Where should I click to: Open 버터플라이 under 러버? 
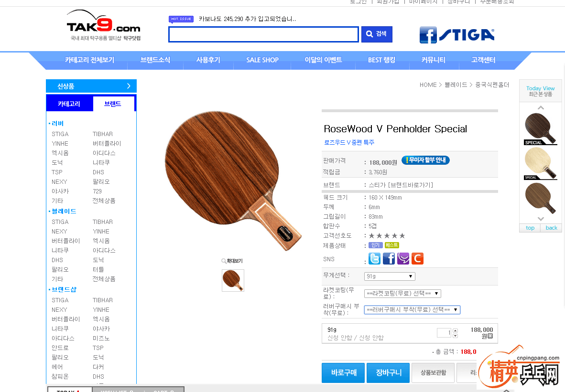point(107,143)
